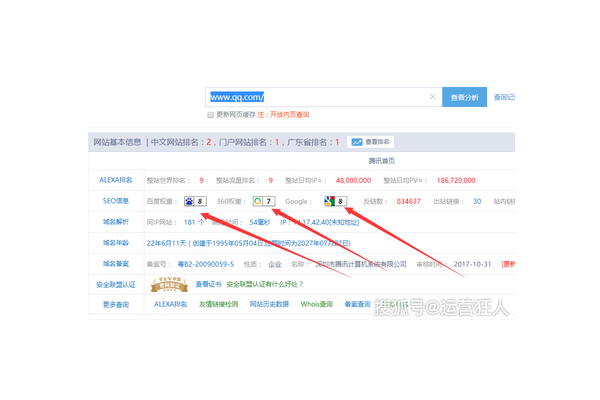Click the backlink count 834637

[408, 201]
